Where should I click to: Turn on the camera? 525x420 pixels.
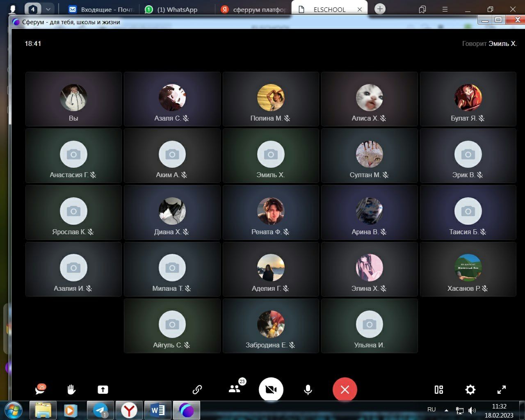coord(271,390)
